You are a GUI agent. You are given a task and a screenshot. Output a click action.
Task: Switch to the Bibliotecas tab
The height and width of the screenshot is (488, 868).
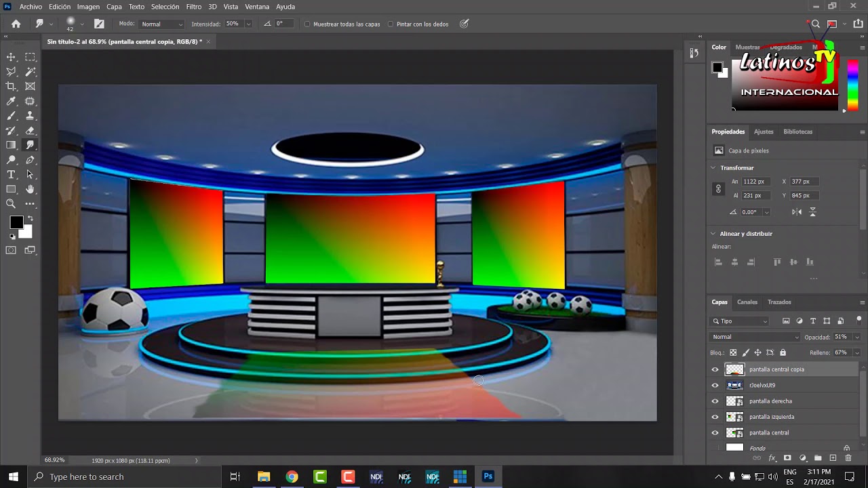797,131
